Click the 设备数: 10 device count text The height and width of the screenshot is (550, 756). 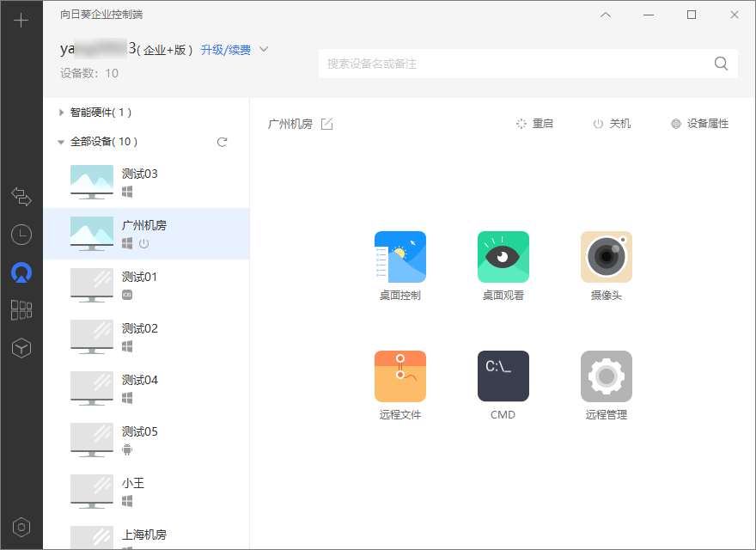click(x=89, y=73)
